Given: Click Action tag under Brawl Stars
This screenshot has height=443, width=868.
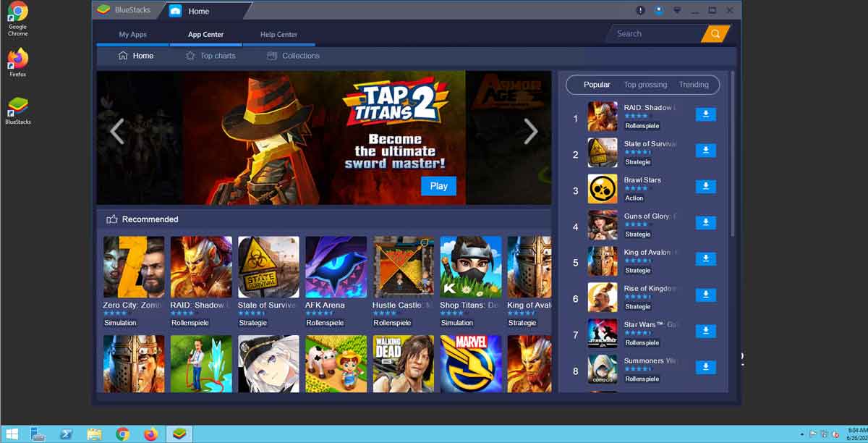Looking at the screenshot, I should pyautogui.click(x=634, y=198).
